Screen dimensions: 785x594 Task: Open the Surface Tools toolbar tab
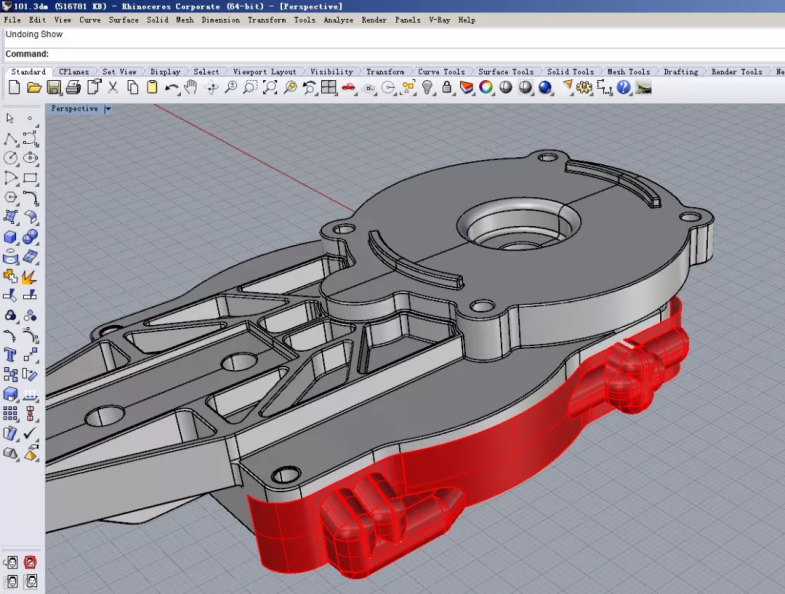[505, 72]
